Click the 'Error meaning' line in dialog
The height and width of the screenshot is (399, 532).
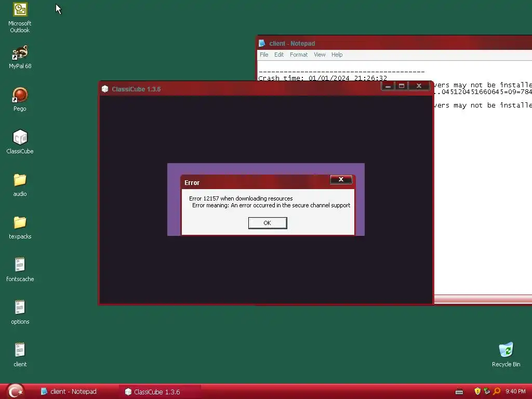pos(271,205)
